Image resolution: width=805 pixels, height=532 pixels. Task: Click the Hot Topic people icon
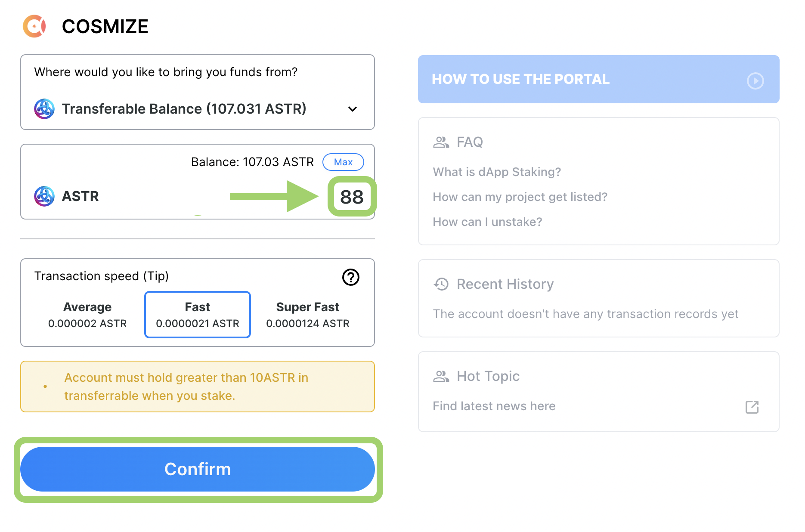pos(441,376)
